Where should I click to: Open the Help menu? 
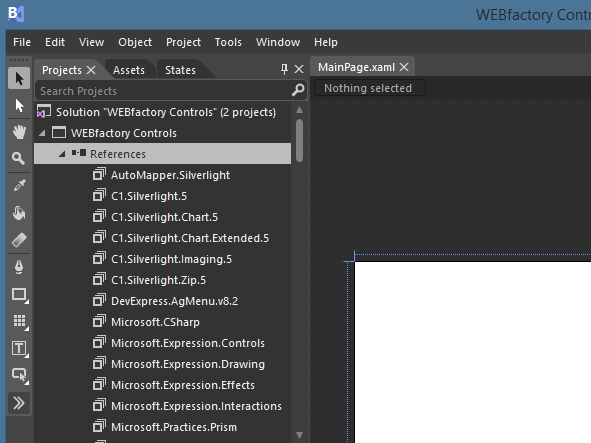pos(326,42)
